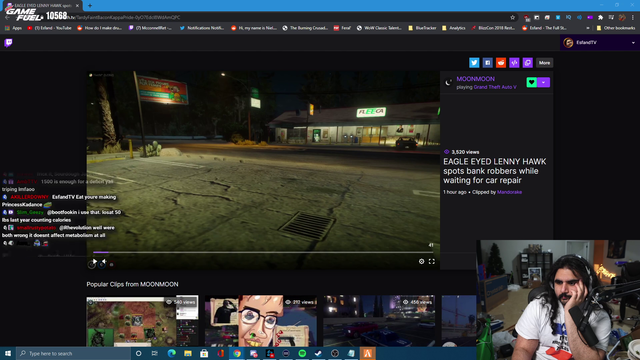Open the 'How do I make dru...' bookmark

tap(100, 28)
